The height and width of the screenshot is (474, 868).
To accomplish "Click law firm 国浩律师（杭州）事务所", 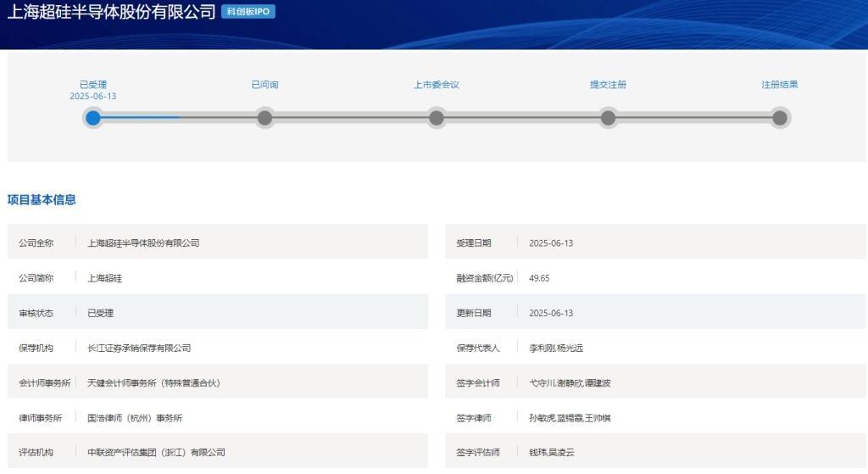I will [x=135, y=417].
